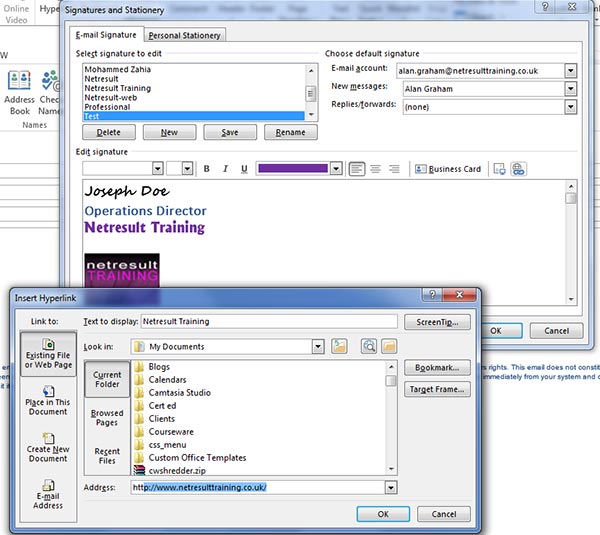The width and height of the screenshot is (600, 535).
Task: Open the Blogs folder
Action: (159, 367)
